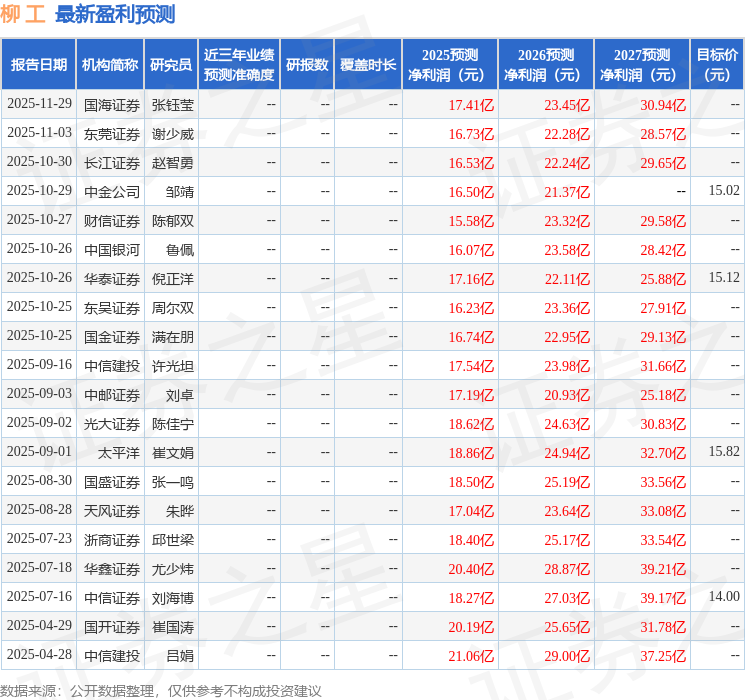The height and width of the screenshot is (700, 745).
Task: Click the date 2025-04-28
Action: tap(39, 654)
